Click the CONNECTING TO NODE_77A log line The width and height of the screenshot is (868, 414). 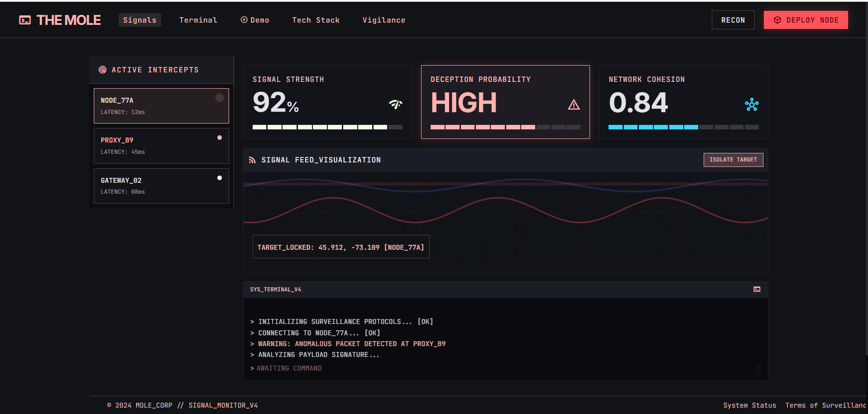coord(315,333)
